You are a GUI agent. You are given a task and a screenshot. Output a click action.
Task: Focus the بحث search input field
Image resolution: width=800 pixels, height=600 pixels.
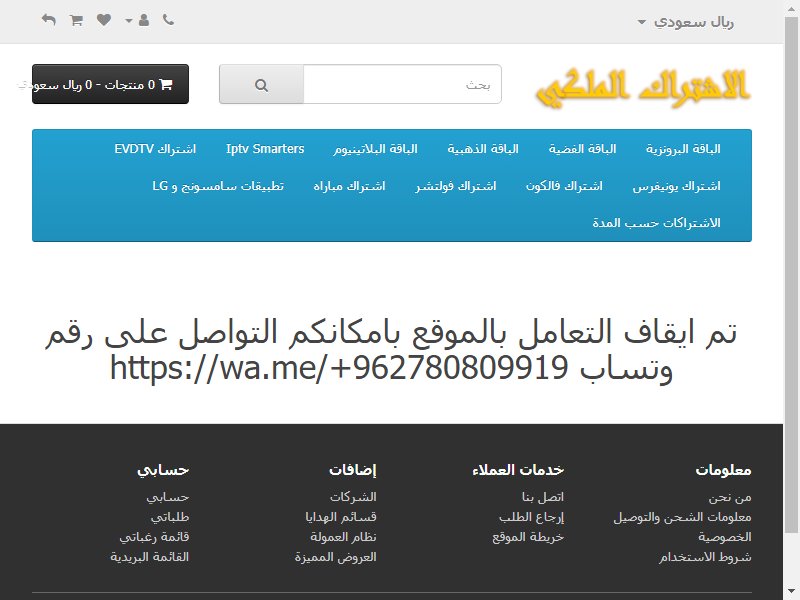point(402,85)
